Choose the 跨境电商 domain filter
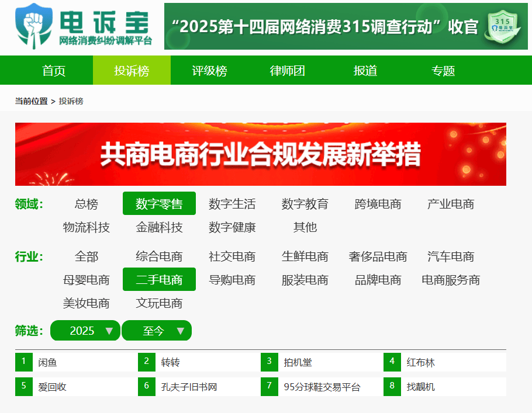The height and width of the screenshot is (413, 532). [x=378, y=204]
